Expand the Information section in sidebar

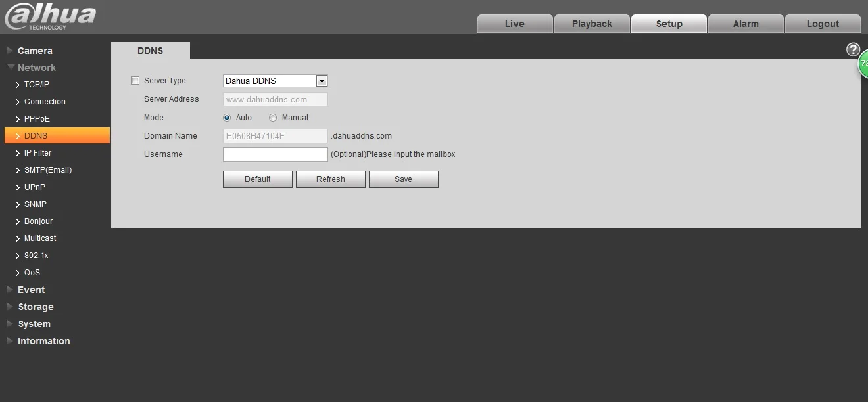point(43,341)
